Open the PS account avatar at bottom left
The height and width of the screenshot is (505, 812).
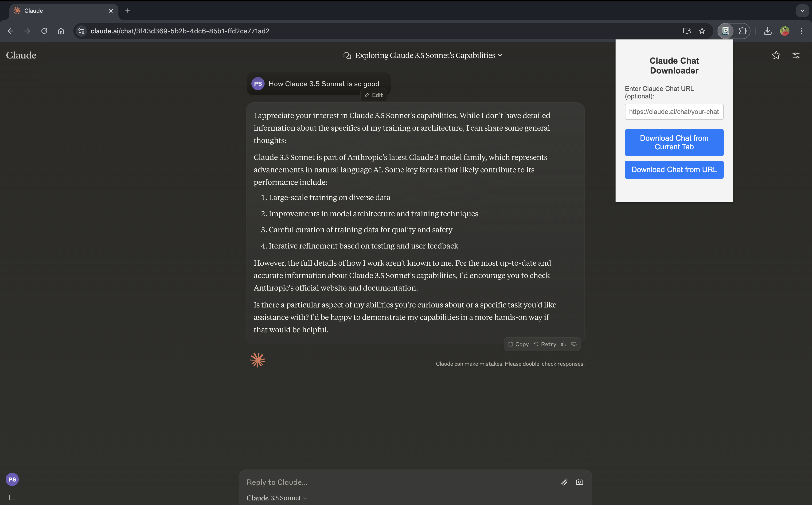tap(12, 480)
